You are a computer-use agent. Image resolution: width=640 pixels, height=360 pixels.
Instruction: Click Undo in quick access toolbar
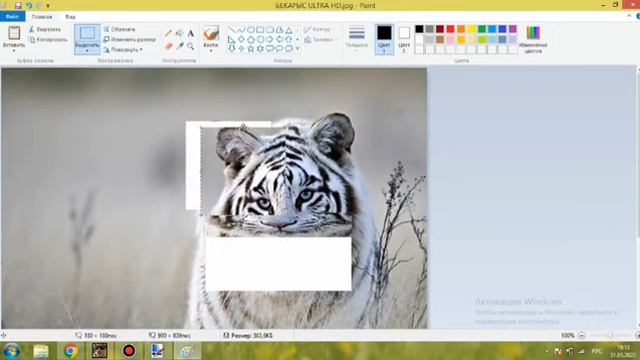(x=29, y=5)
